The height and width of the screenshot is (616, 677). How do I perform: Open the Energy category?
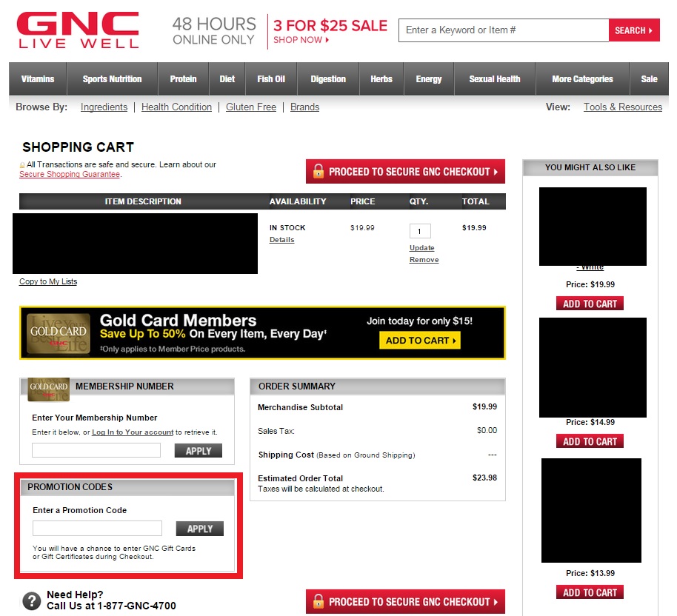(429, 79)
